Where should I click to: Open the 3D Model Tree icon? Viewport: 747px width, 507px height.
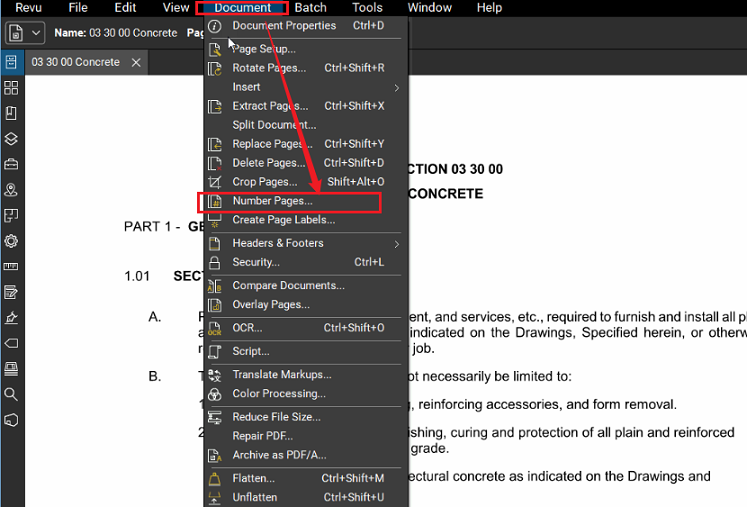click(x=11, y=420)
